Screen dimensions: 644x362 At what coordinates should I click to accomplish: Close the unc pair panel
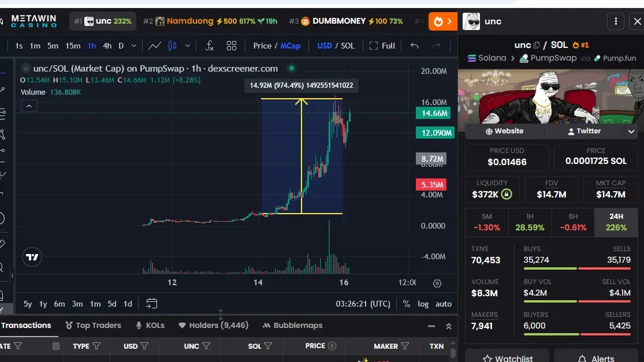coord(637,21)
